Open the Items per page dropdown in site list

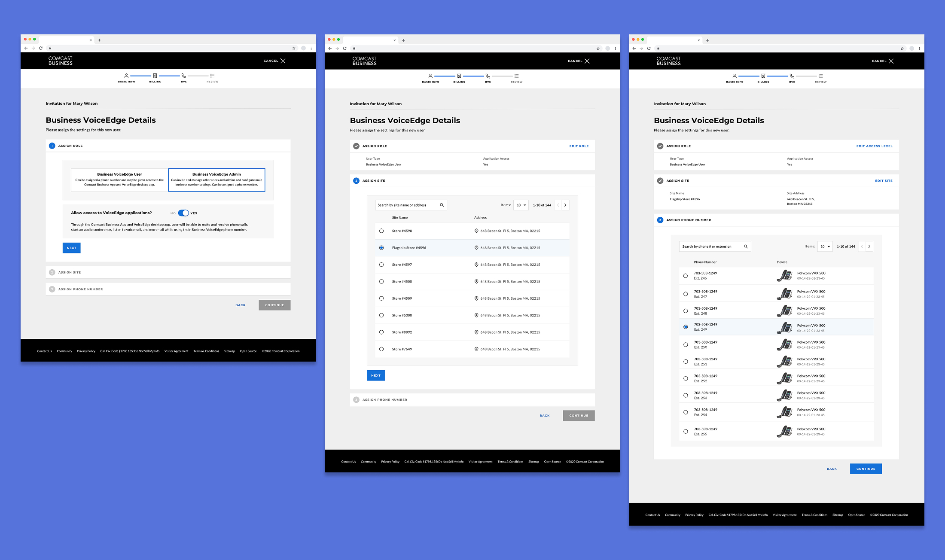[x=521, y=205]
